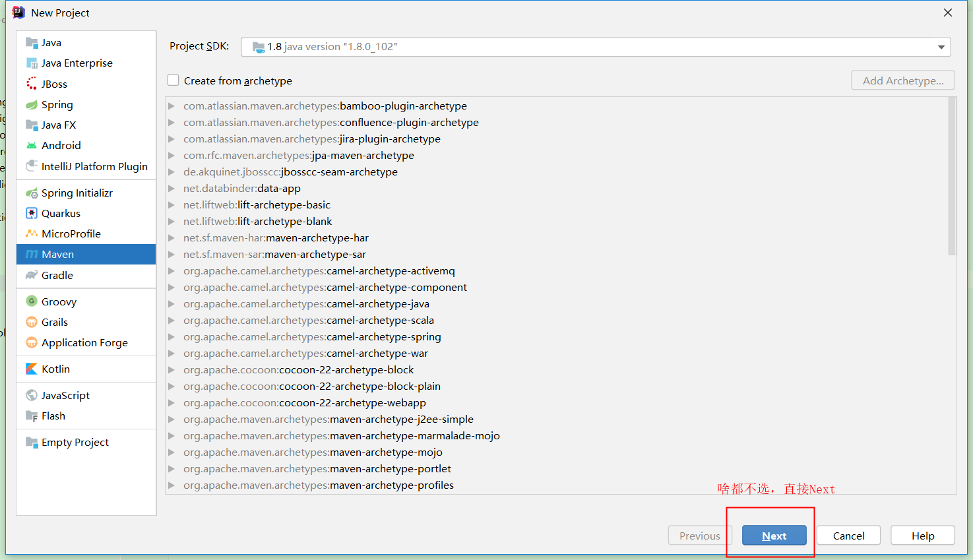This screenshot has height=560, width=973.
Task: Click the Java FX folder icon
Action: point(32,125)
